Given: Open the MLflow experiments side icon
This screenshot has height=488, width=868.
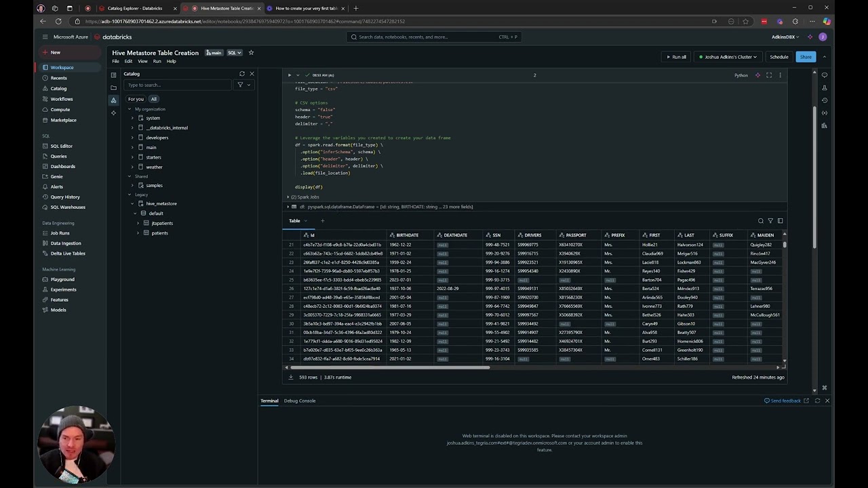Looking at the screenshot, I should (824, 87).
